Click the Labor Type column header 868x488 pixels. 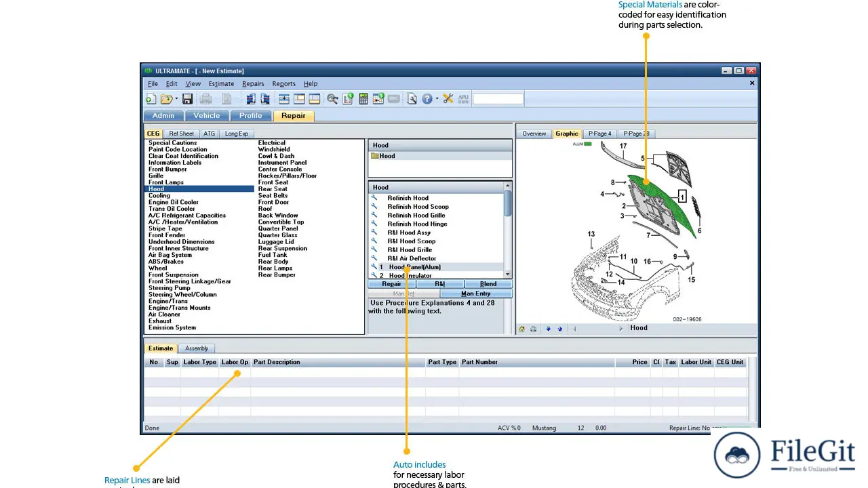pyautogui.click(x=199, y=362)
